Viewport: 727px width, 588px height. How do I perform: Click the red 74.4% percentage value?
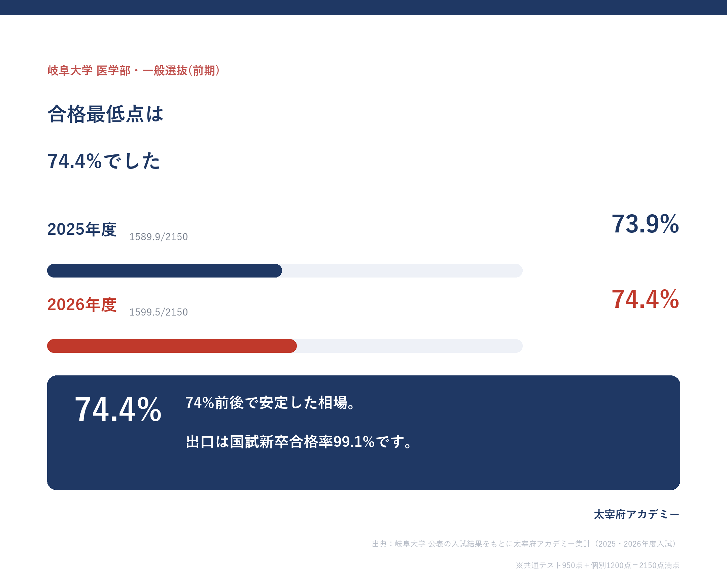[645, 299]
